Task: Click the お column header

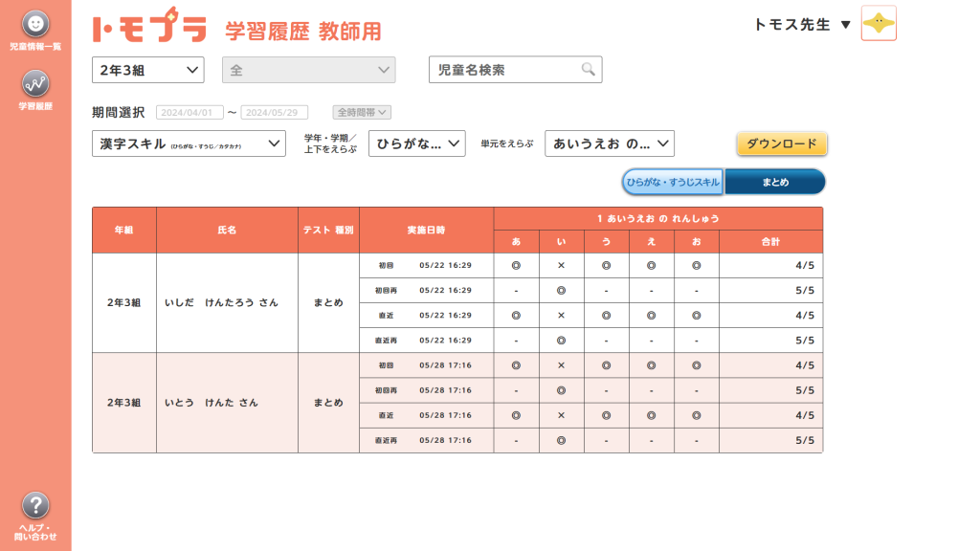Action: tap(697, 242)
